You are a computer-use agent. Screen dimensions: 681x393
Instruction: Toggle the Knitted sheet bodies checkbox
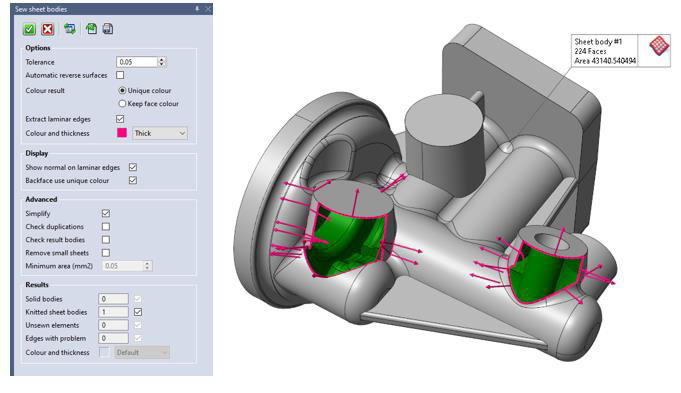138,312
